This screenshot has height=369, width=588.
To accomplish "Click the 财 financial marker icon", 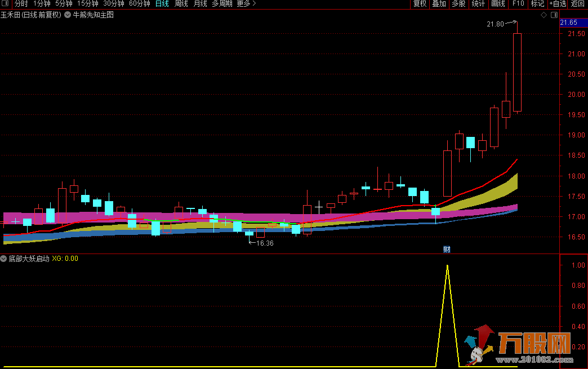I will tap(447, 250).
